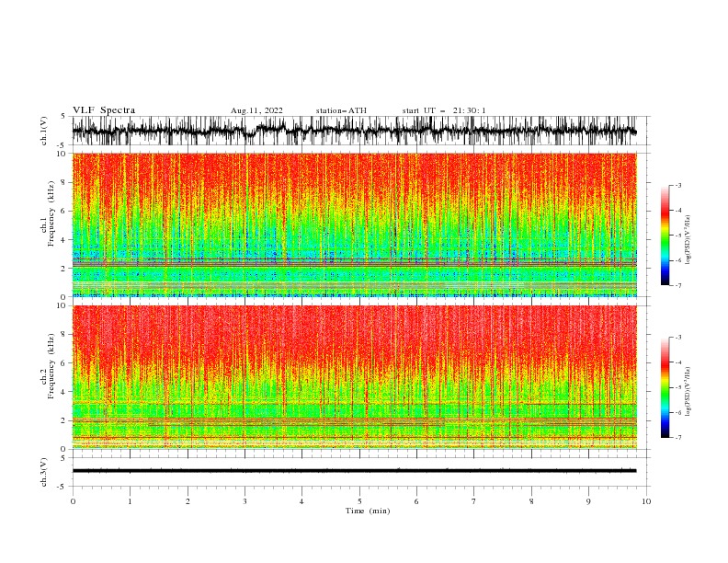Select the "start UT = 21:30:1" text
The image size is (728, 563).
444,110
